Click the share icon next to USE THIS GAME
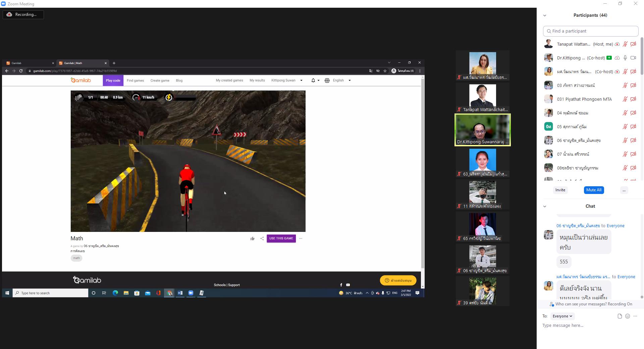The image size is (644, 349). (262, 239)
